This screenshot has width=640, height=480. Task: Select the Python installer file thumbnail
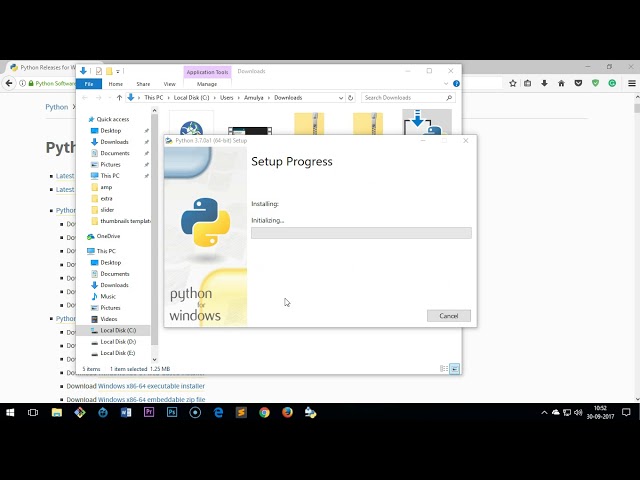coord(427,122)
